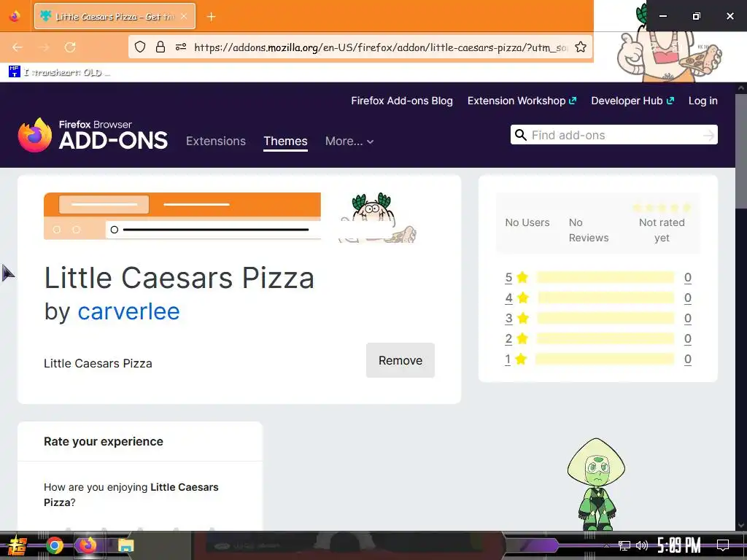Open the notification center icon
Viewport: 747px width, 560px height.
(x=723, y=545)
